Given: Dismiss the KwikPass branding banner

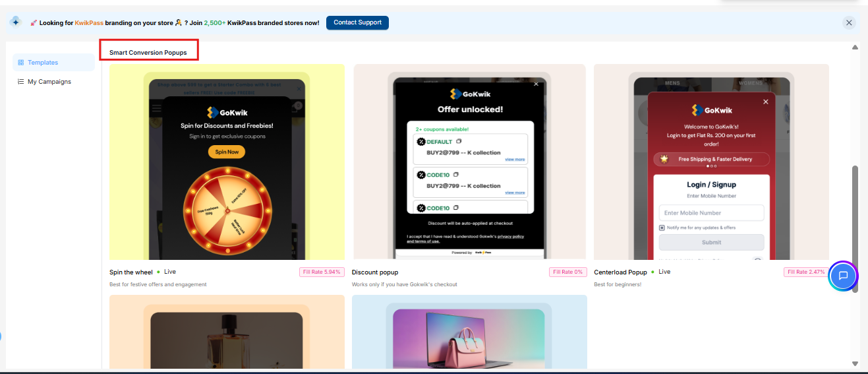Looking at the screenshot, I should pos(849,22).
